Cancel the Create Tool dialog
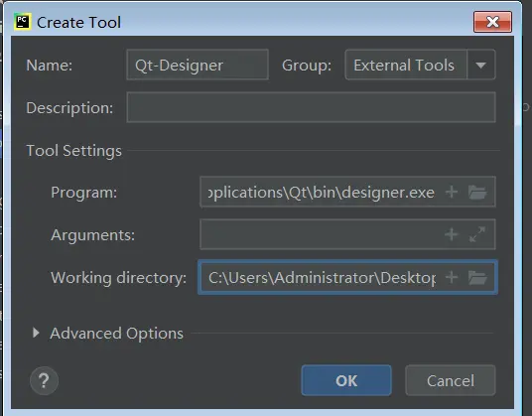Screen dimensions: 532x416 (451, 380)
